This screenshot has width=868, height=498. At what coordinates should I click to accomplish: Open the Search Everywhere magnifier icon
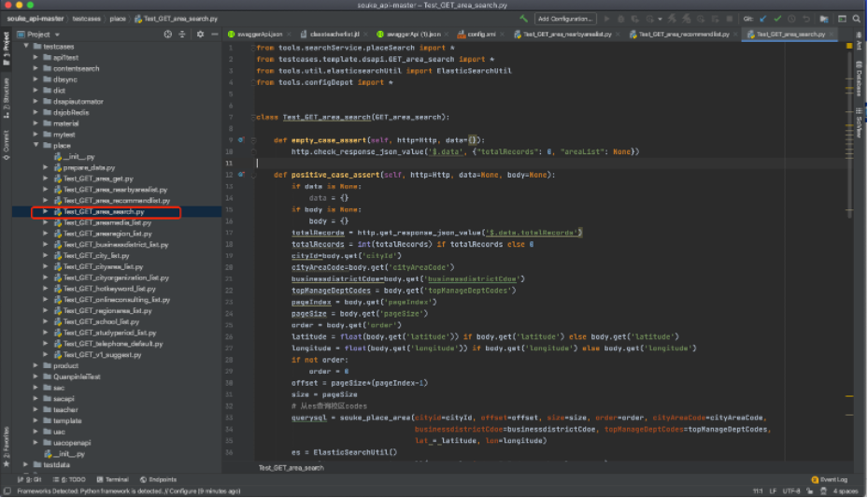[857, 19]
